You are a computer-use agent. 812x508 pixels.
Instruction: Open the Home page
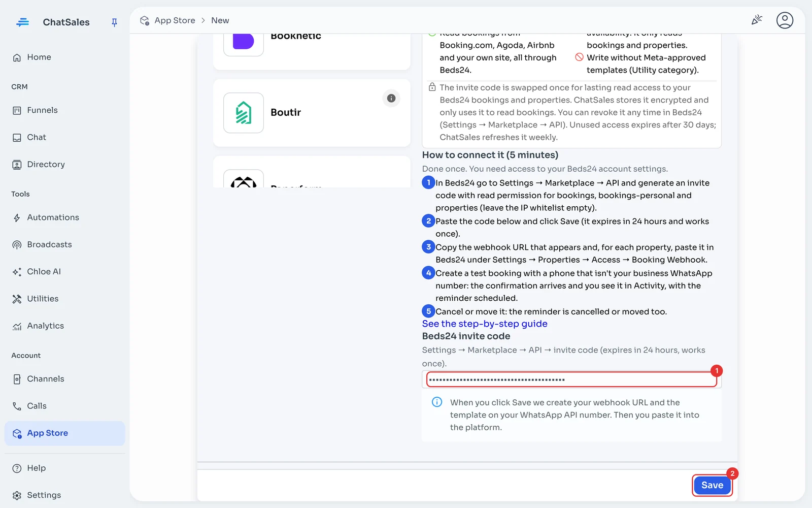pos(64,57)
